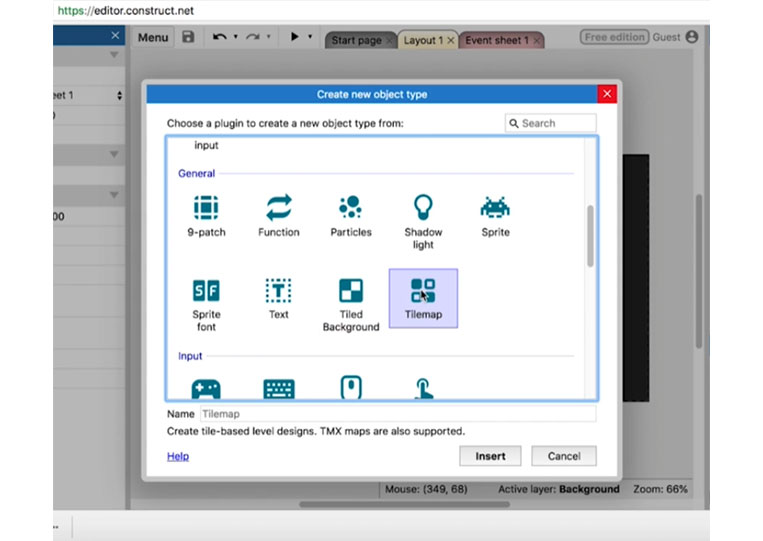The height and width of the screenshot is (541, 763).
Task: Select the Tilemap plugin
Action: pos(423,298)
